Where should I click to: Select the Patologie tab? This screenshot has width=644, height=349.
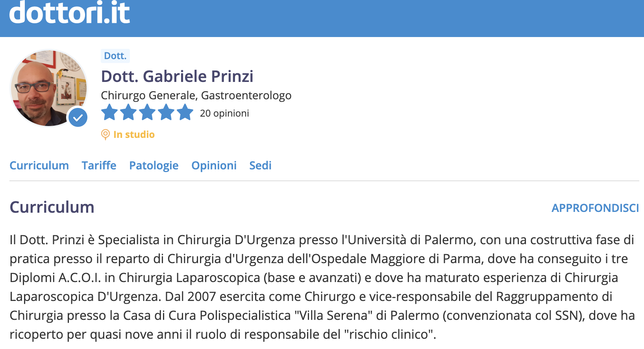coord(154,165)
